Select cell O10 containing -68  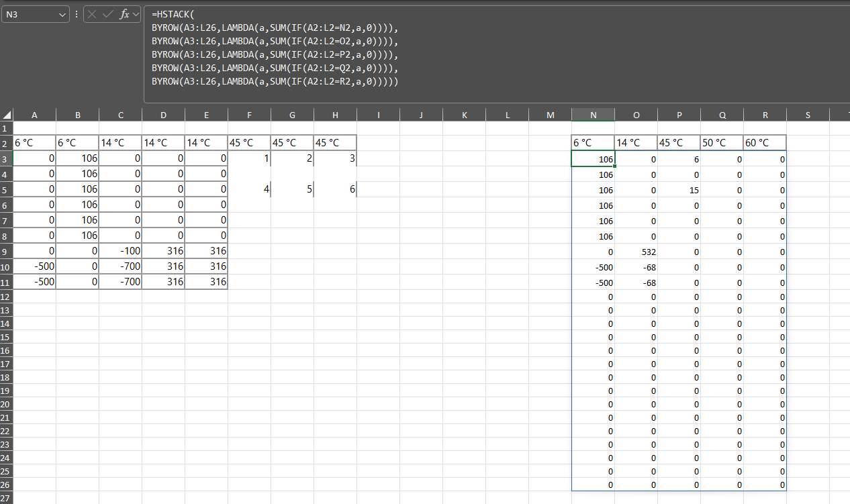(x=636, y=267)
